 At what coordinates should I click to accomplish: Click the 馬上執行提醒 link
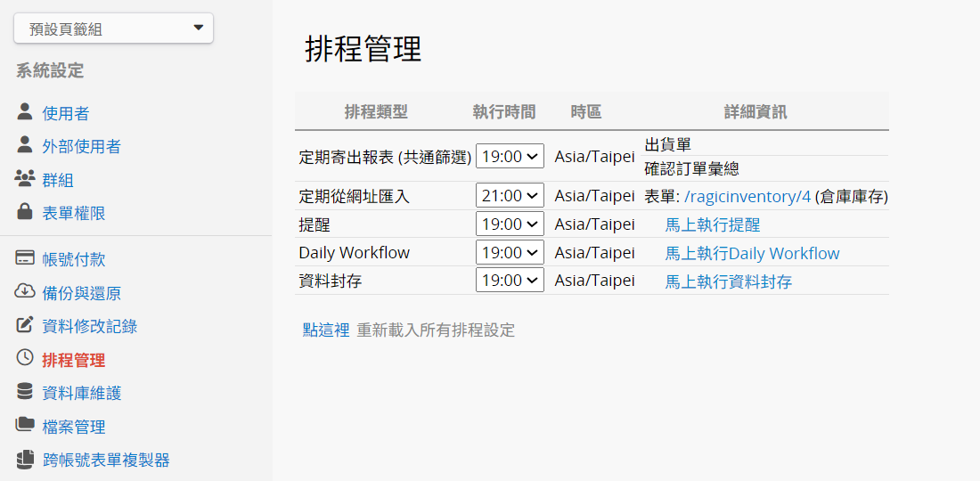coord(712,225)
